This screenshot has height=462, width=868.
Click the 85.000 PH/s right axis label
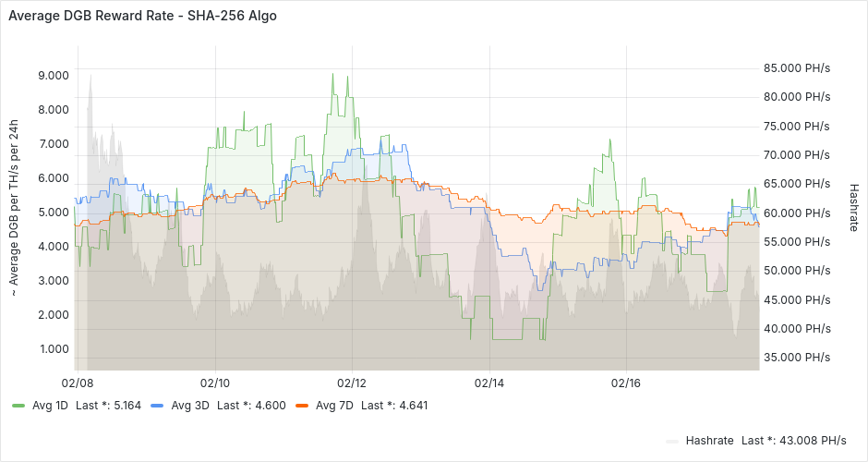(797, 67)
